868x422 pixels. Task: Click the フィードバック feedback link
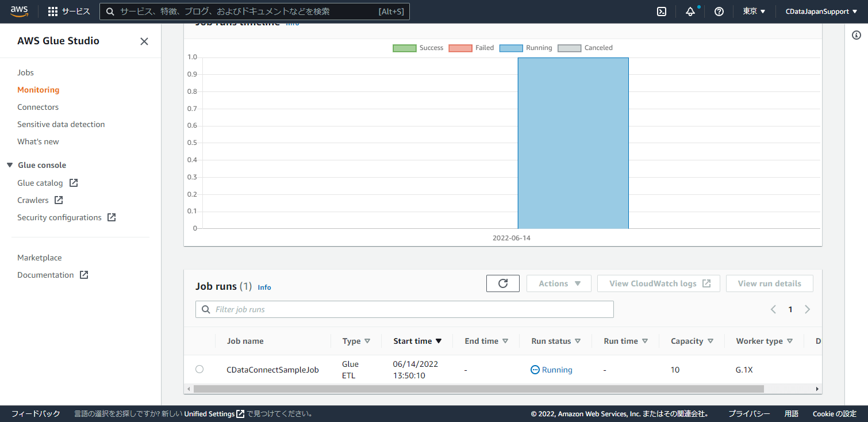[x=36, y=413]
